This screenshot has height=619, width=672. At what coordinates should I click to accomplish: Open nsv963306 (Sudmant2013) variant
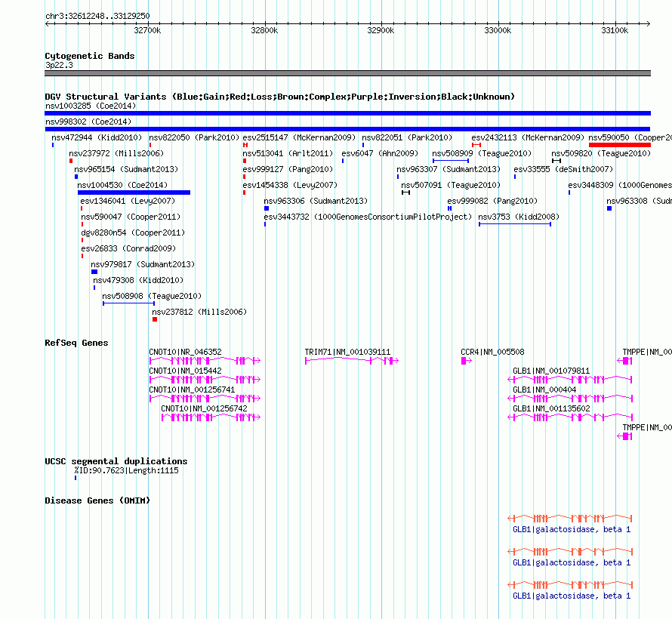[316, 201]
